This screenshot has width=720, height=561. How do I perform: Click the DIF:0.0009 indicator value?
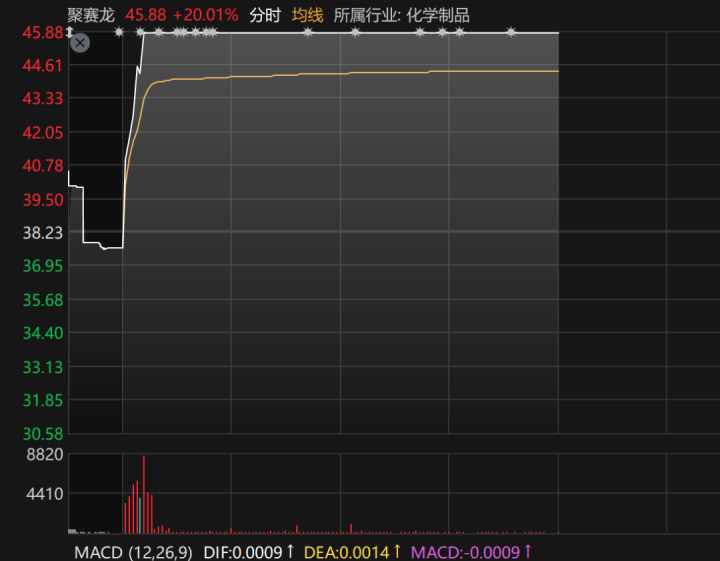click(x=243, y=552)
